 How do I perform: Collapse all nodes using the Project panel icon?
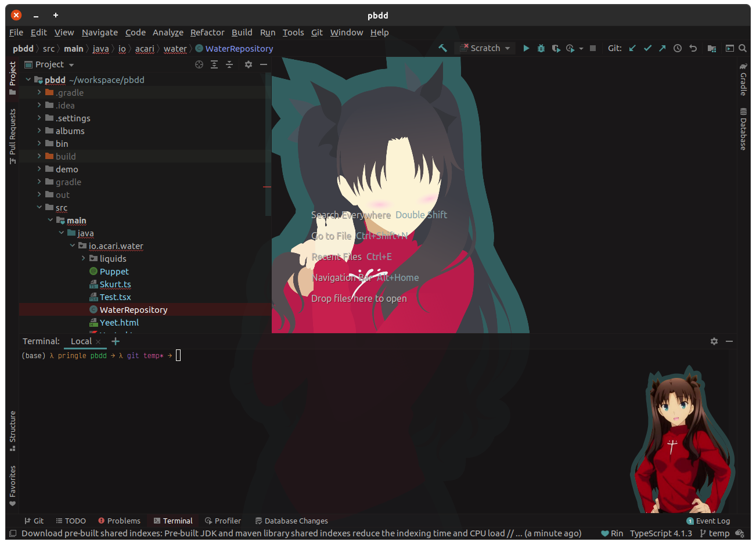click(229, 64)
